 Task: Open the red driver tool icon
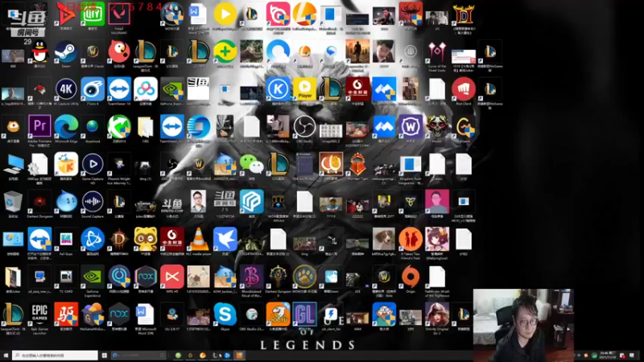click(x=66, y=315)
